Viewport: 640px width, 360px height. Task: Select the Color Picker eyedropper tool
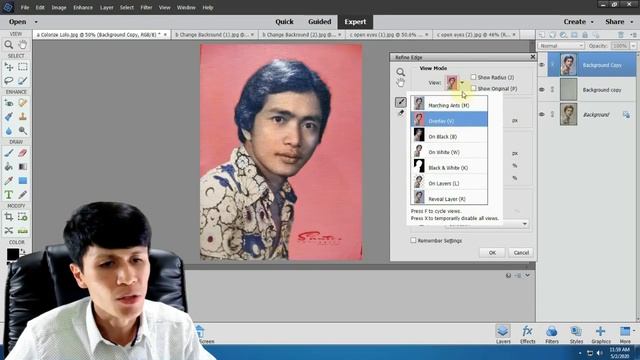[x=9, y=180]
